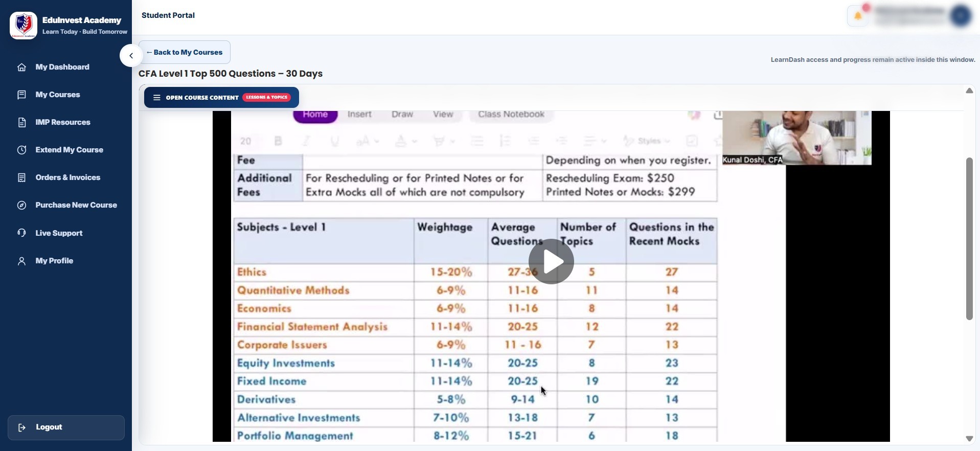Click the 'Quantitative Methods' subject text
980x451 pixels.
pos(293,290)
